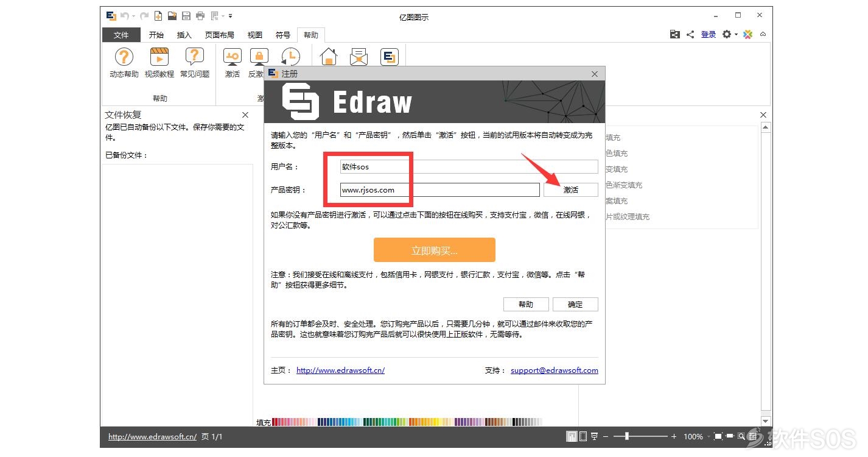Open the zoom percentage dropdown arrow
Image resolution: width=868 pixels, height=457 pixels.
709,436
